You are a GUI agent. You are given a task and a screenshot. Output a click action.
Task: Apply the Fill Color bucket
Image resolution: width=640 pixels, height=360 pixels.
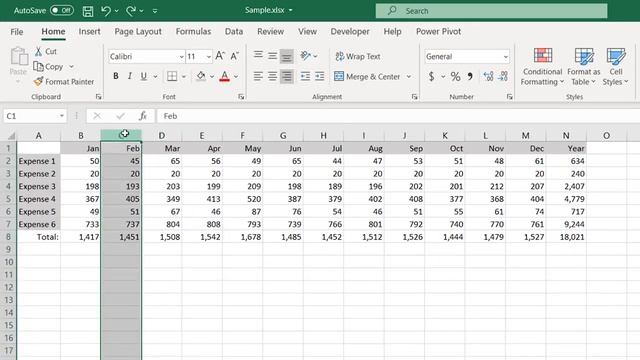(x=201, y=76)
